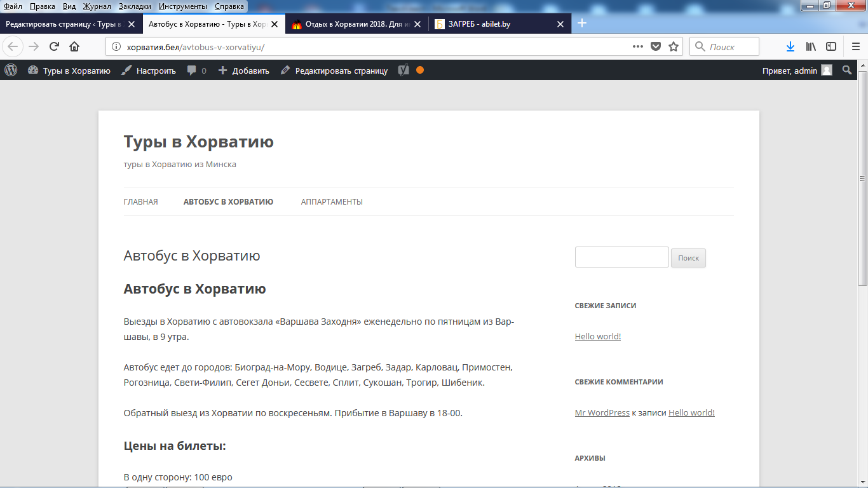
Task: Click the sidebar search text field
Action: click(x=621, y=257)
